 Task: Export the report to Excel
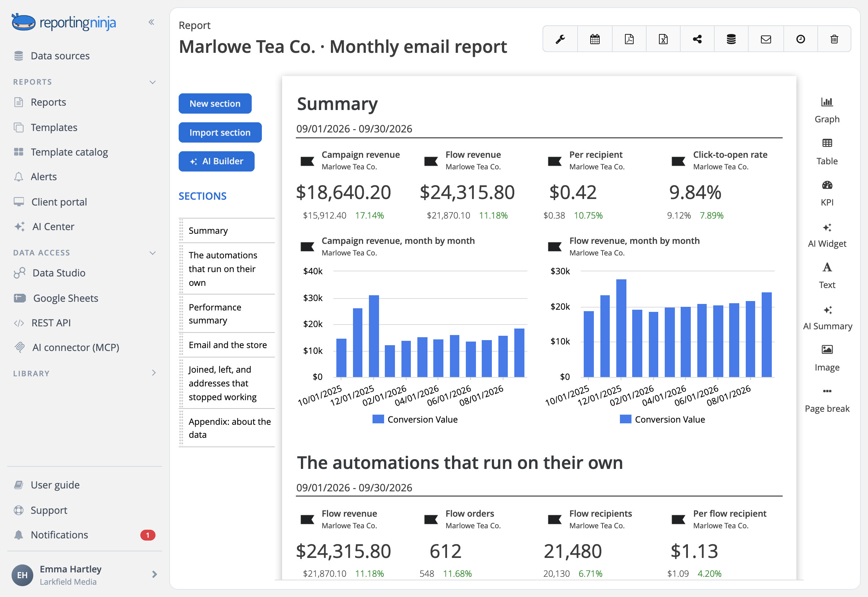click(x=663, y=39)
